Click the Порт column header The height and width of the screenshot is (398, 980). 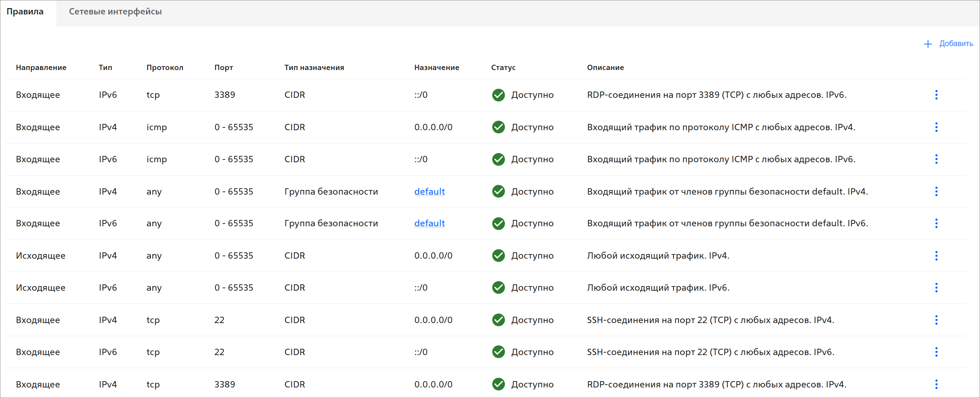(x=224, y=67)
